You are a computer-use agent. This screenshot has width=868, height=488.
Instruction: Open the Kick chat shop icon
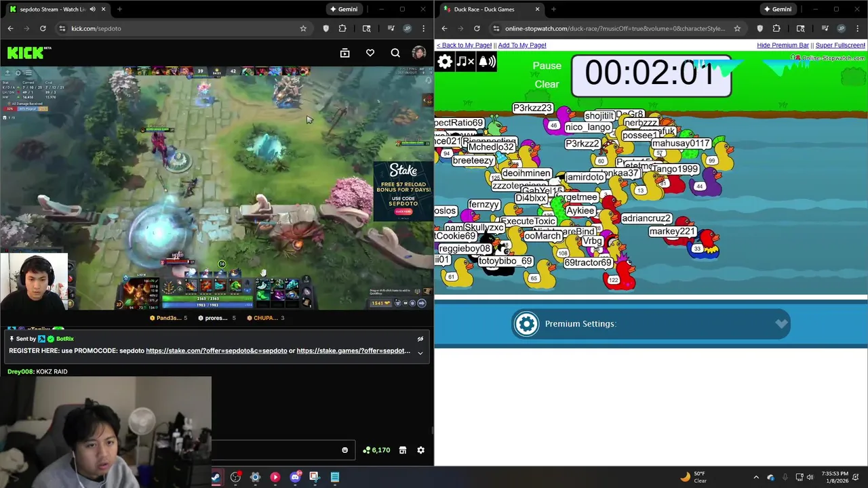click(x=402, y=450)
